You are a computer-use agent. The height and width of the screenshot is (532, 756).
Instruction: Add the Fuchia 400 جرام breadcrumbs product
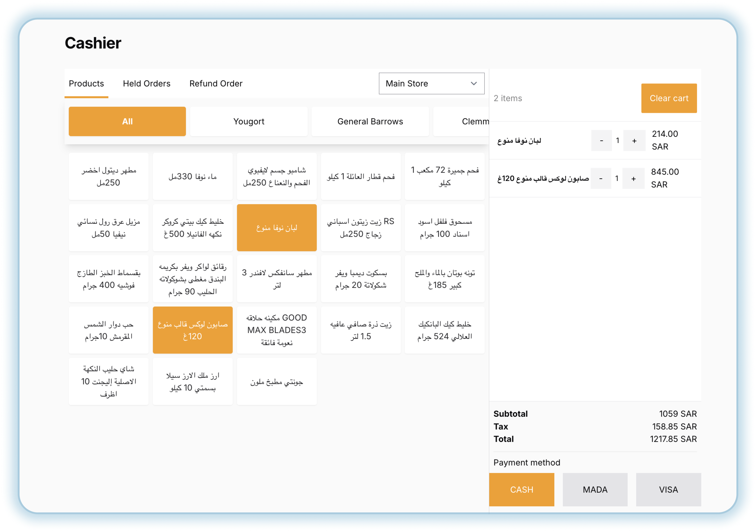coord(109,279)
